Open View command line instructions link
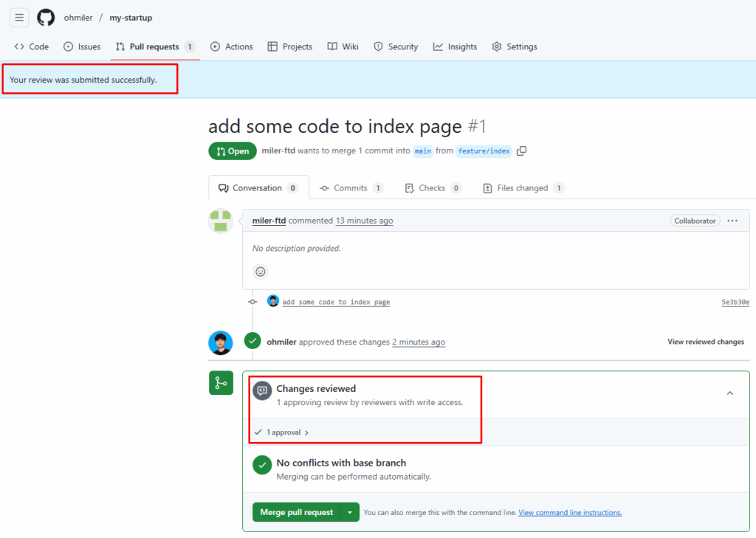The width and height of the screenshot is (756, 538). pos(570,512)
